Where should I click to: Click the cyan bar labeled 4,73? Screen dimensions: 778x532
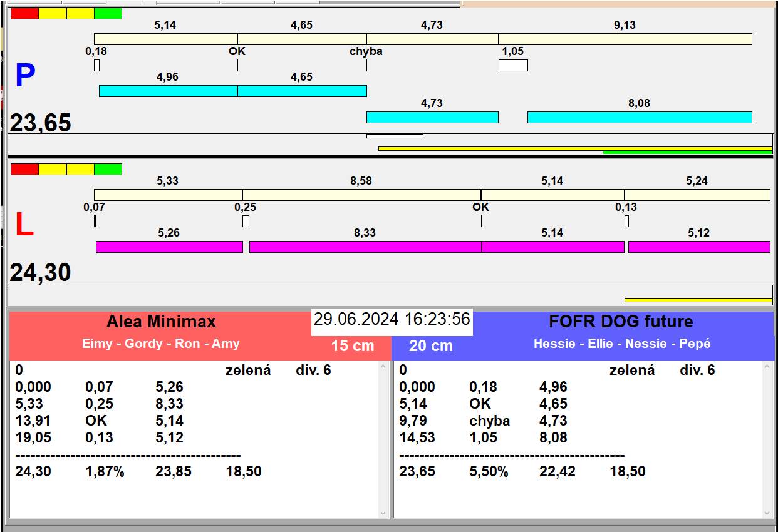432,117
